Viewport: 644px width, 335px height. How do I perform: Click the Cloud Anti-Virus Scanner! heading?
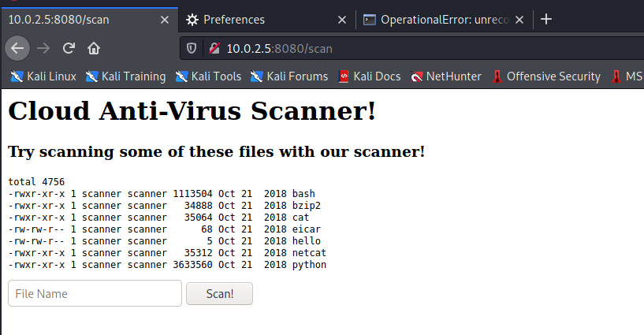tap(192, 111)
